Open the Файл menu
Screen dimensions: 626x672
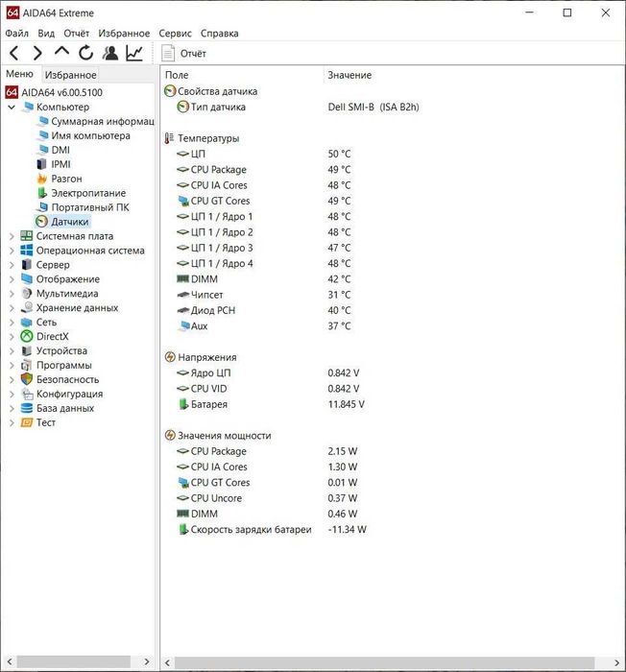(x=16, y=34)
